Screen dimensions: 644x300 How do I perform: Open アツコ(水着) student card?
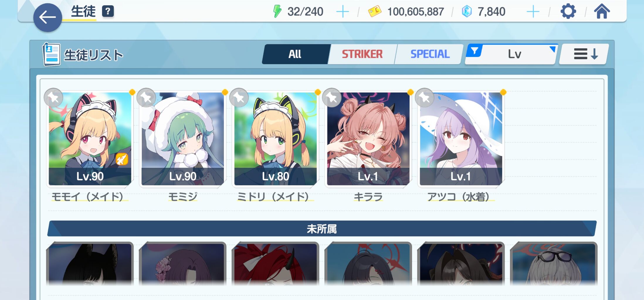pos(461,139)
